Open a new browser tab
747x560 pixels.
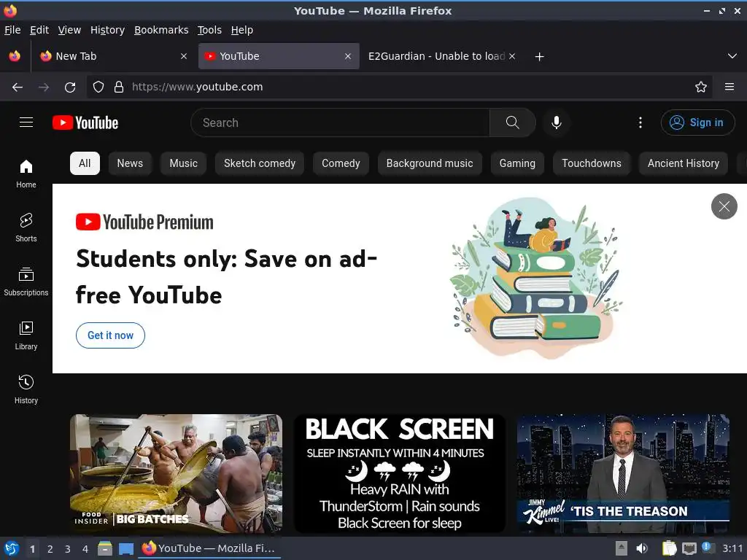pos(539,57)
